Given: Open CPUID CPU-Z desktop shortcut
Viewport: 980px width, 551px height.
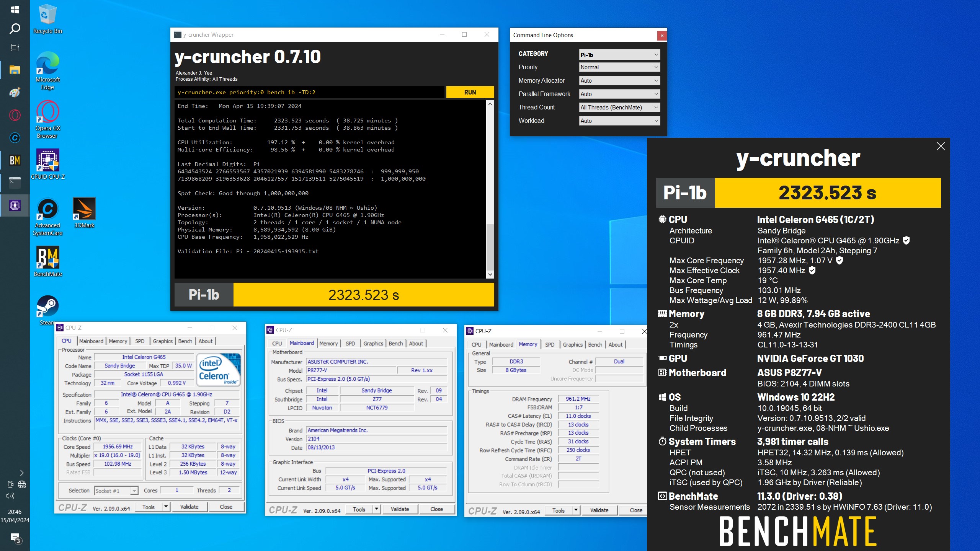Looking at the screenshot, I should 47,164.
